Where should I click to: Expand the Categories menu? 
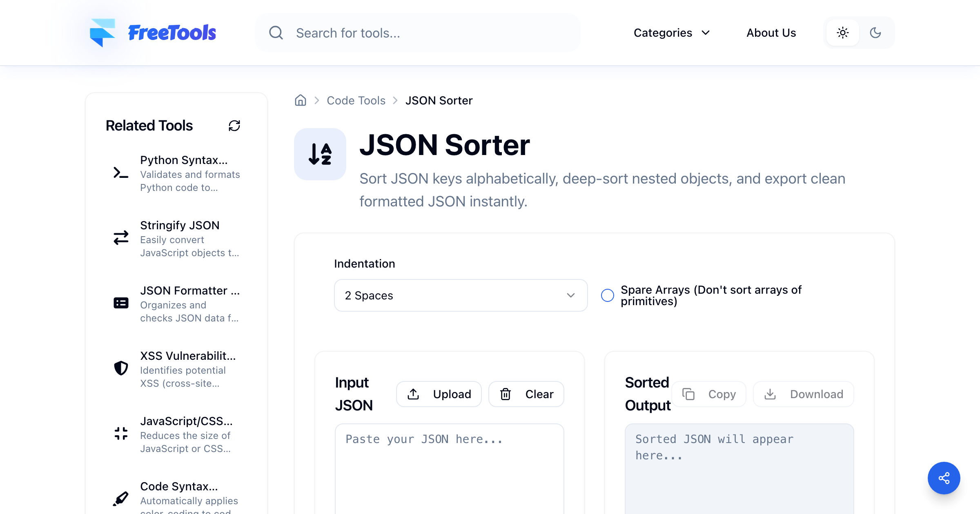pyautogui.click(x=672, y=33)
